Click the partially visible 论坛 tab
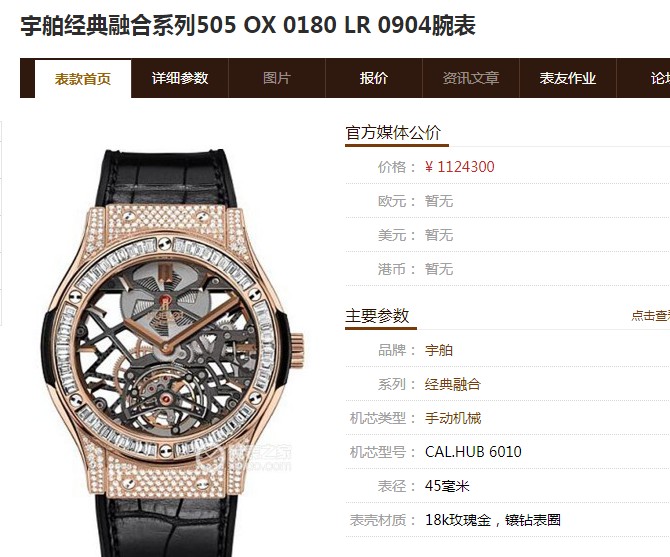The image size is (670, 557). tap(660, 78)
